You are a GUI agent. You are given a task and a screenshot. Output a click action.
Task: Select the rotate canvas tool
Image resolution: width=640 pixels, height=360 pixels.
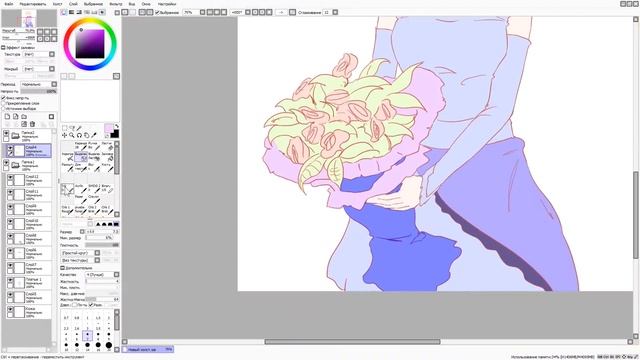click(79, 135)
